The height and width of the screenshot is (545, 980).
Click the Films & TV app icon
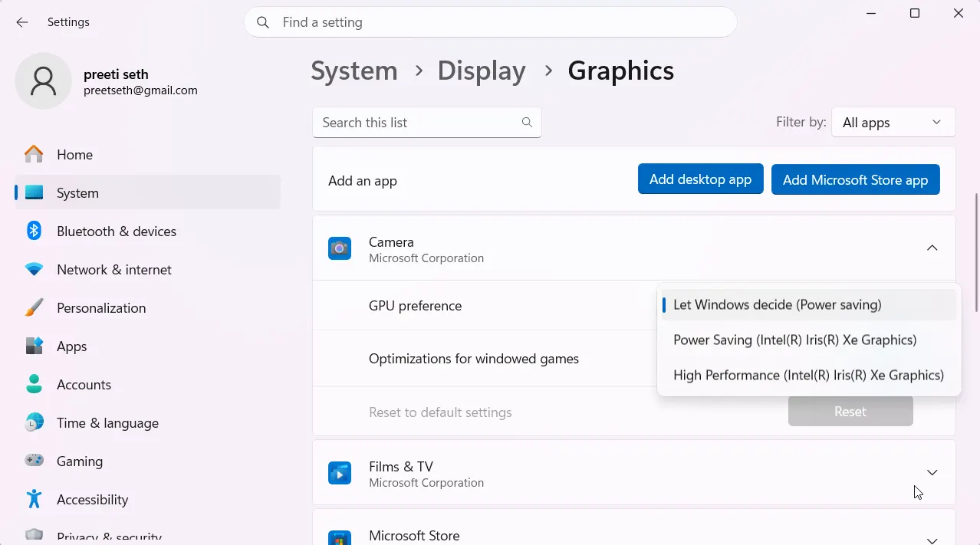[340, 473]
